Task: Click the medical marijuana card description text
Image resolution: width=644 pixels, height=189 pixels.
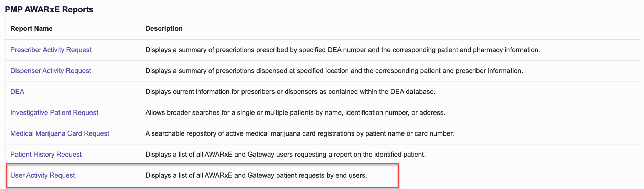Action: click(x=300, y=133)
